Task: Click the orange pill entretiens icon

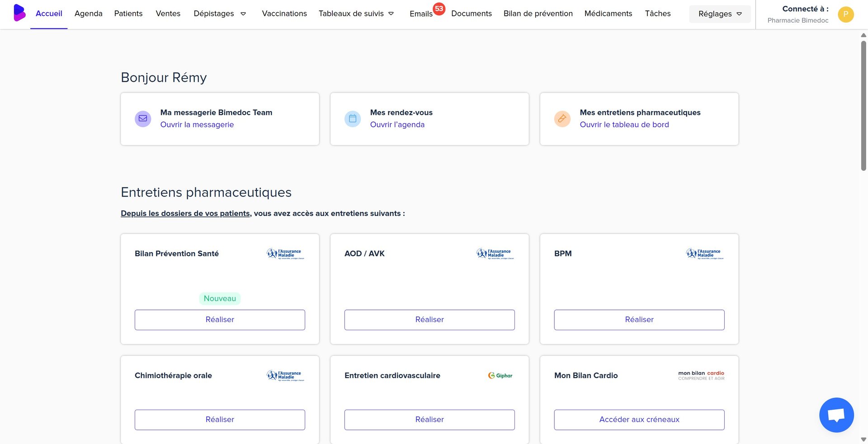Action: point(562,119)
